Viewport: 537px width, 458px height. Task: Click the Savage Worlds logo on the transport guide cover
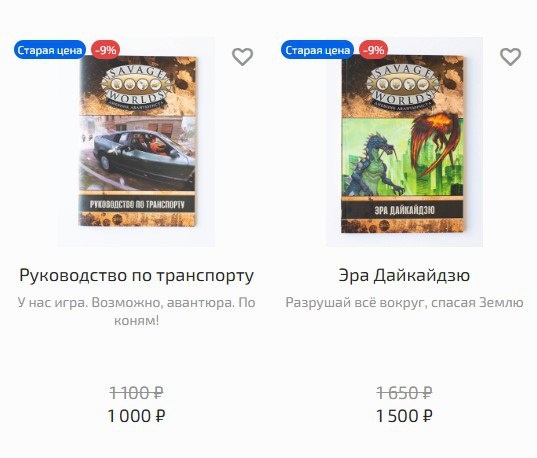click(136, 86)
